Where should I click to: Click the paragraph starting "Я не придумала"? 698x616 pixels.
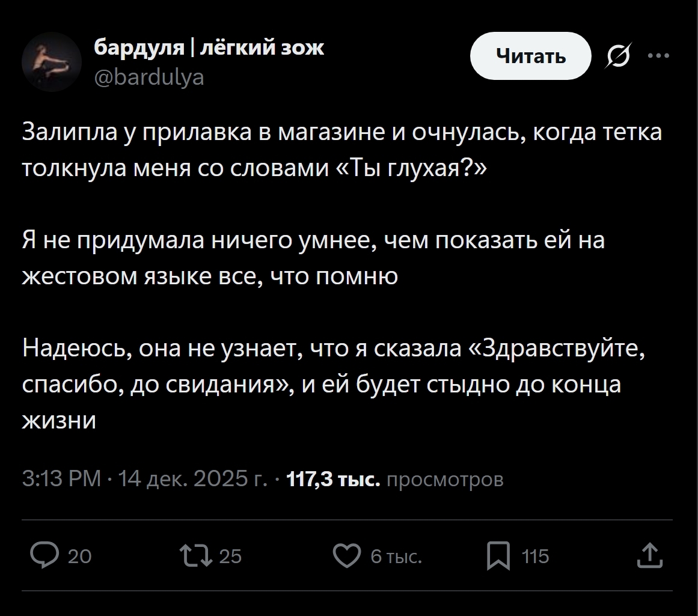click(313, 257)
